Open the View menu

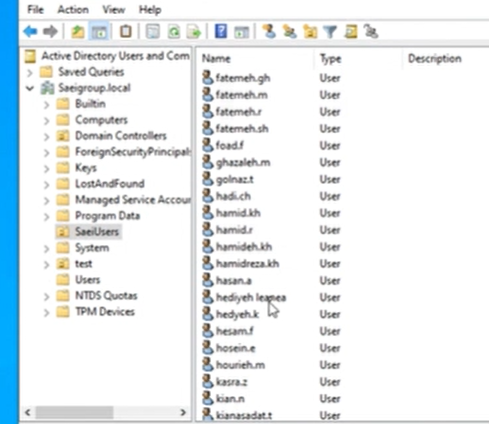pos(114,9)
